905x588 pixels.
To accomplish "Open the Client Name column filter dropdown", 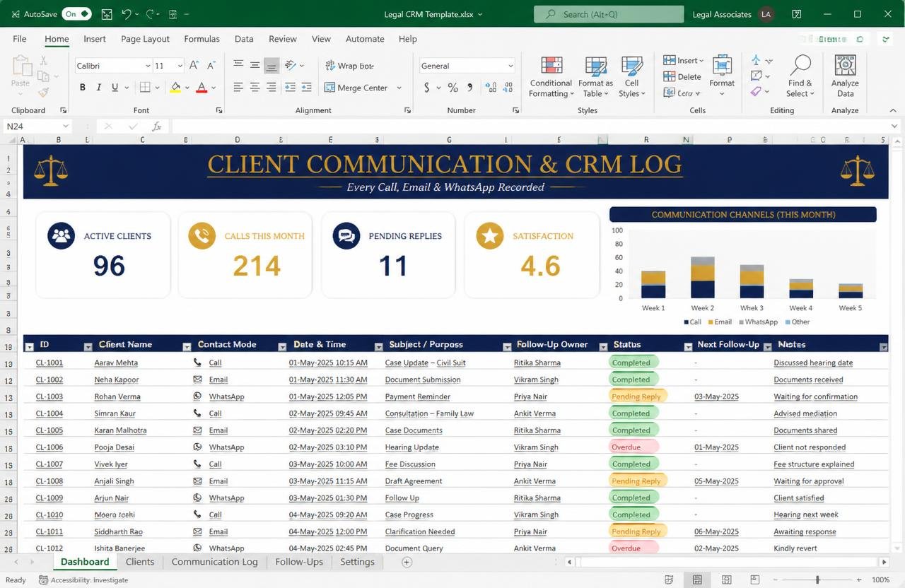I will click(x=187, y=346).
